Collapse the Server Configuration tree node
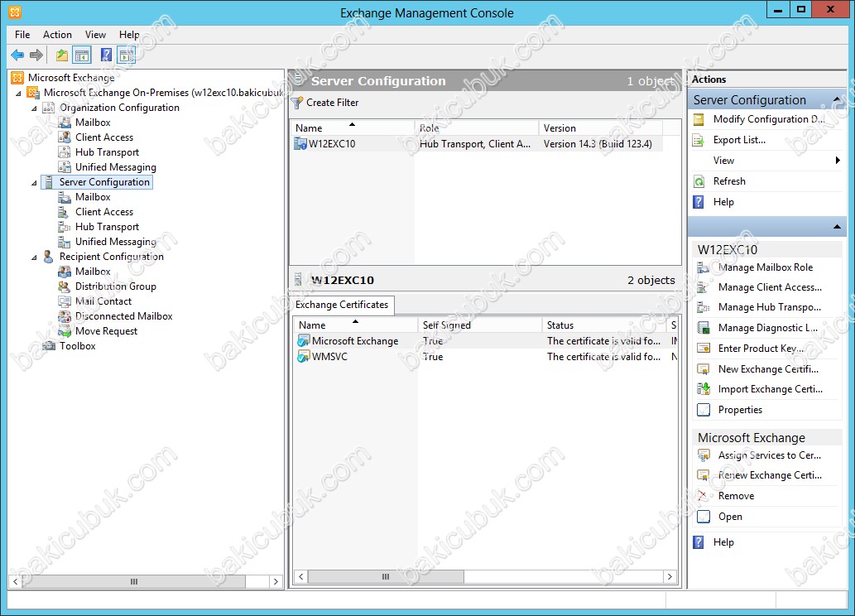The width and height of the screenshot is (855, 616). tap(34, 183)
